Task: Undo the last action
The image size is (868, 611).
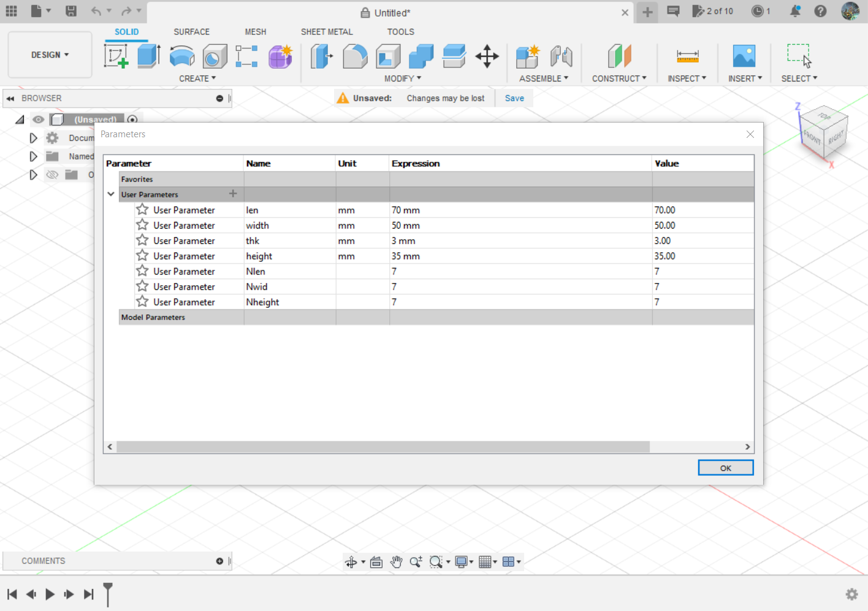Action: [96, 11]
